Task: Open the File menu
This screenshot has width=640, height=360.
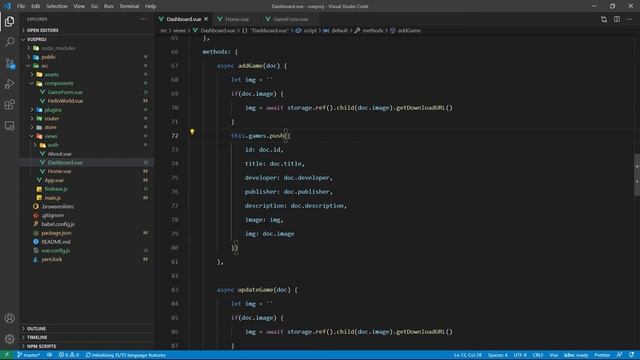Action: 21,6
